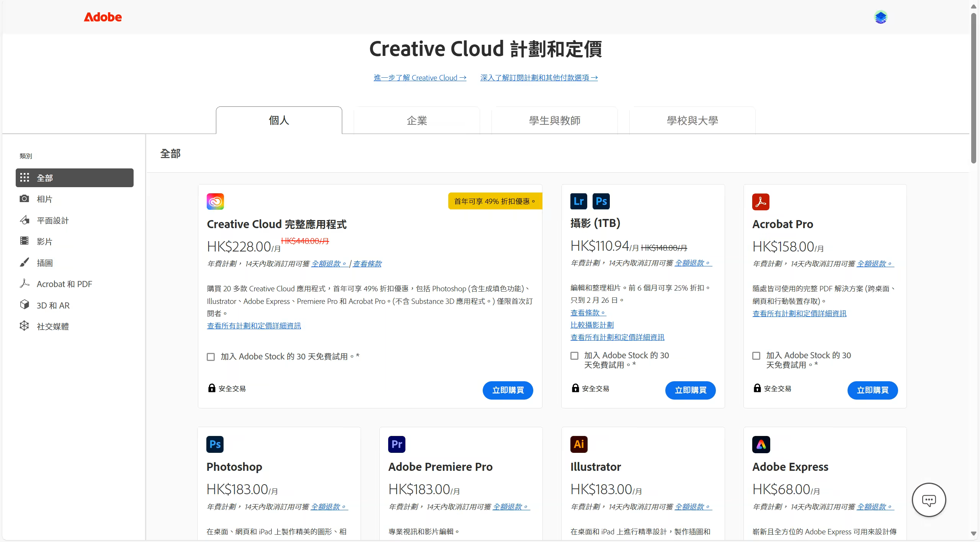Open the profile avatar icon
980x542 pixels.
pyautogui.click(x=880, y=17)
